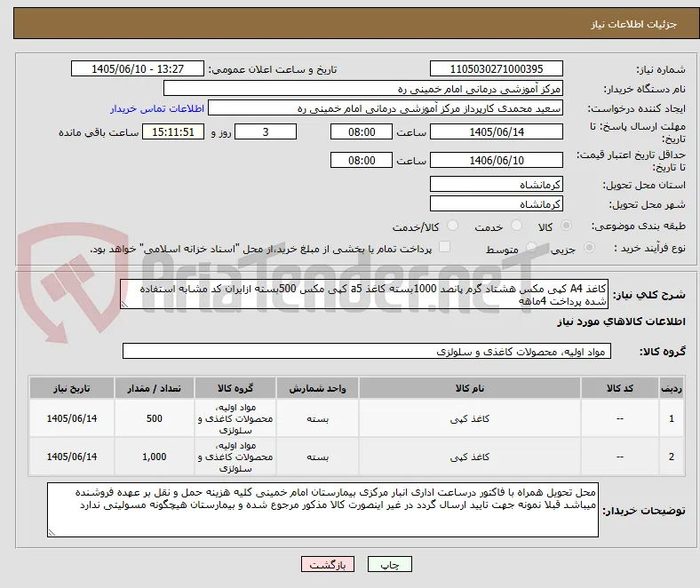
Task: Click the unit بسته in row 1
Action: click(317, 418)
